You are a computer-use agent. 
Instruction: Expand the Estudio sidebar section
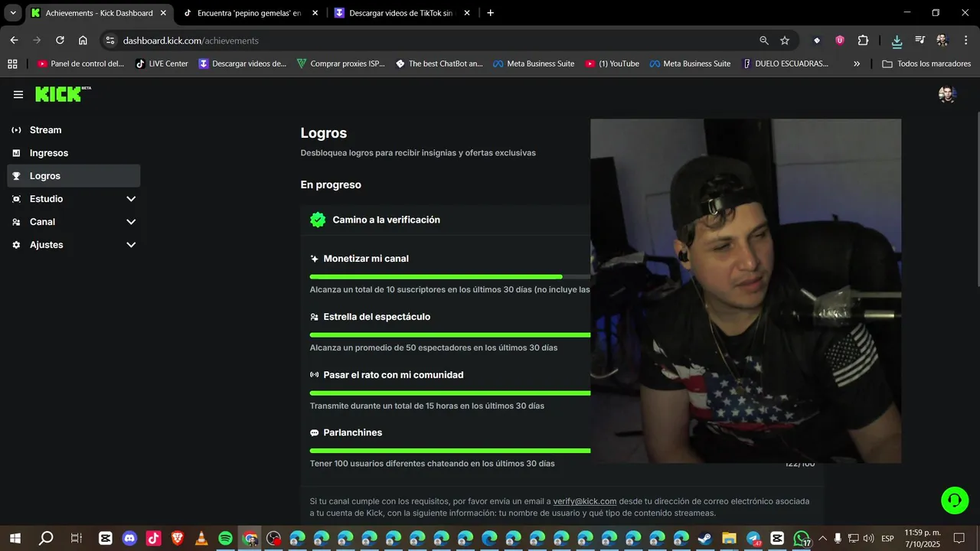73,199
